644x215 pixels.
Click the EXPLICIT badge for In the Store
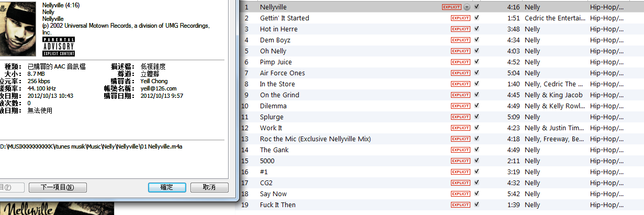[460, 84]
